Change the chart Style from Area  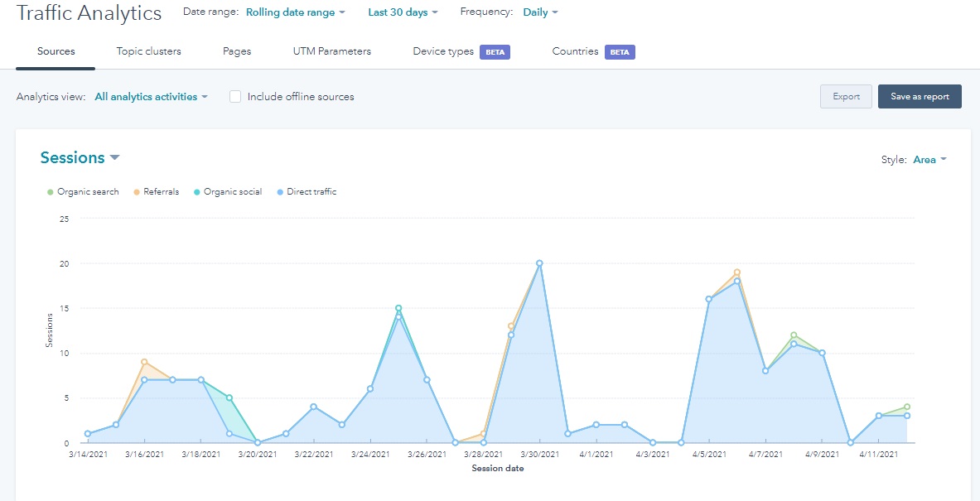tap(927, 159)
